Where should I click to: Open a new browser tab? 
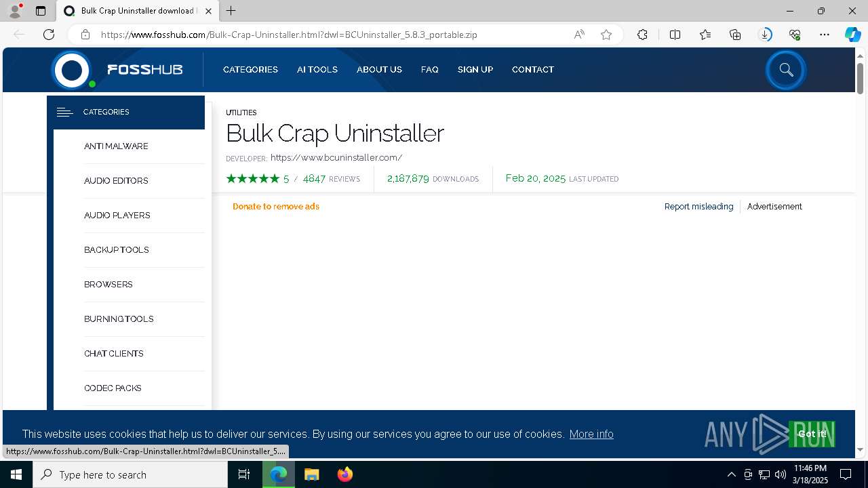point(231,11)
